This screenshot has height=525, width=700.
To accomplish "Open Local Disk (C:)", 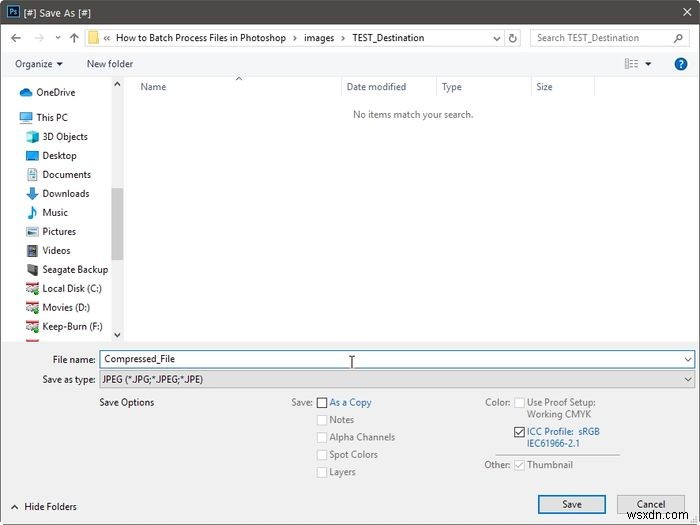I will 64,288.
